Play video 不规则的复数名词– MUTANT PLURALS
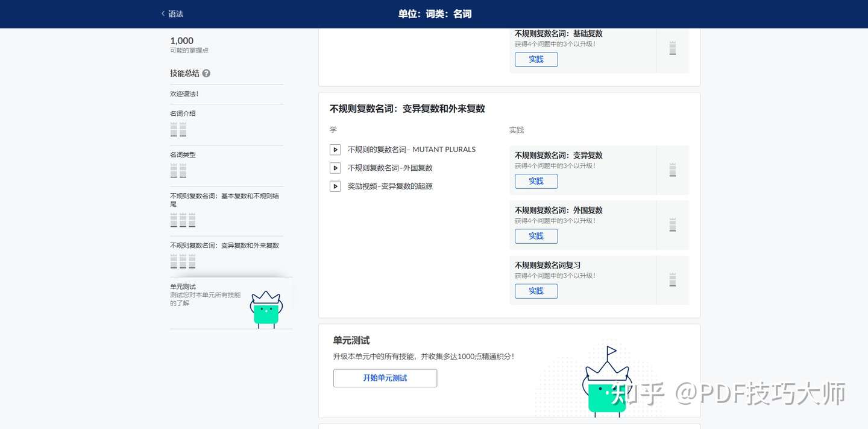The height and width of the screenshot is (429, 868). coord(335,150)
